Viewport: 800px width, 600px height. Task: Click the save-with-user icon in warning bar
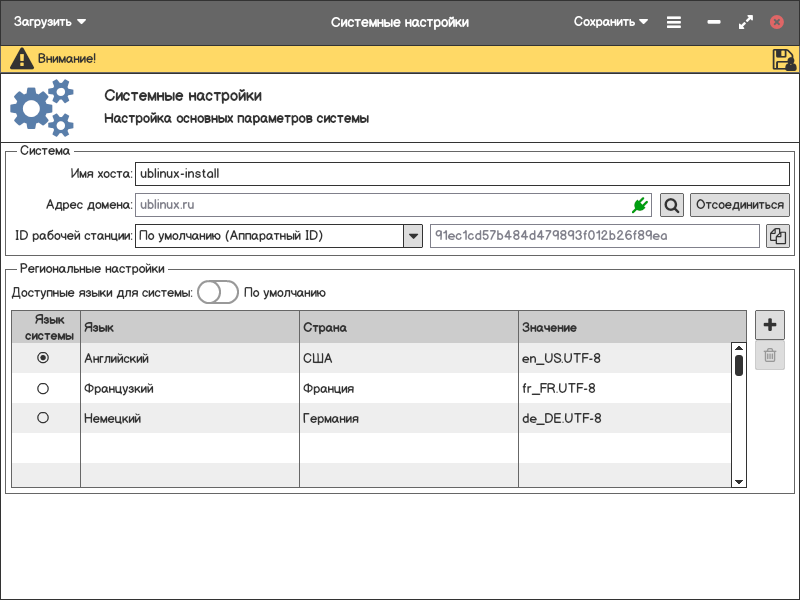[x=784, y=59]
